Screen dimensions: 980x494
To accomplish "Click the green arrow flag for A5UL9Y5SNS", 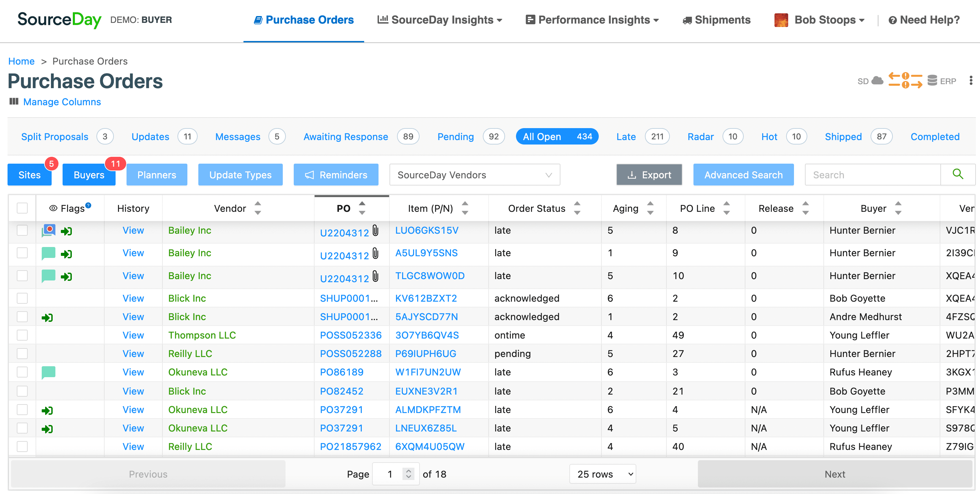I will coord(67,254).
